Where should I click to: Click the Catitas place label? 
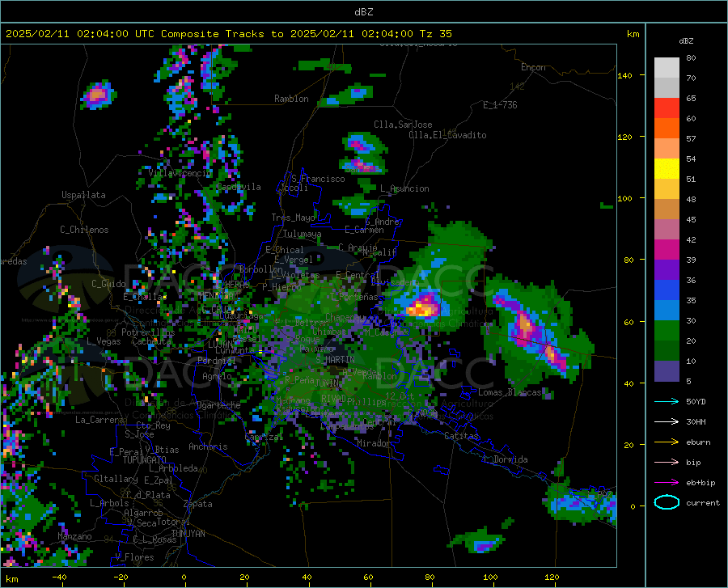(461, 436)
